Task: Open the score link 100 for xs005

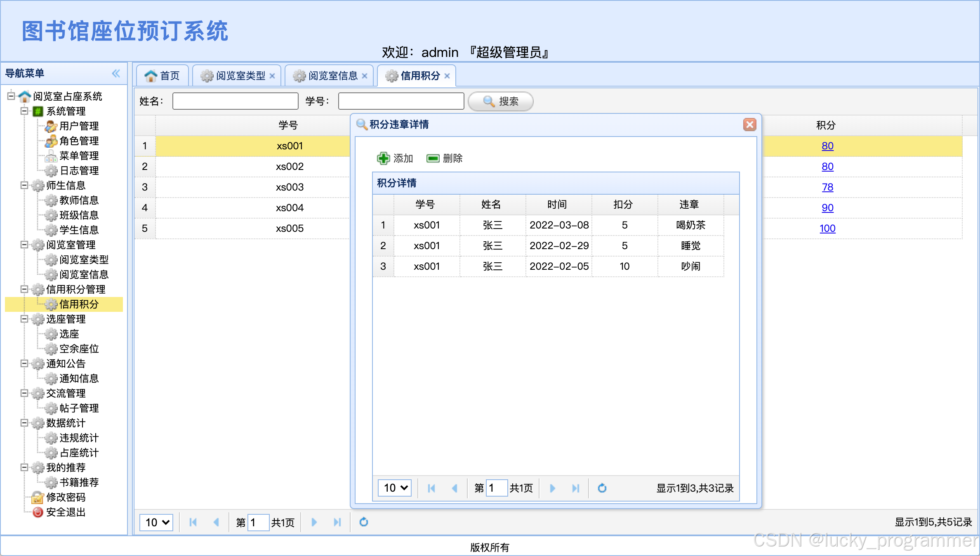Action: (827, 229)
